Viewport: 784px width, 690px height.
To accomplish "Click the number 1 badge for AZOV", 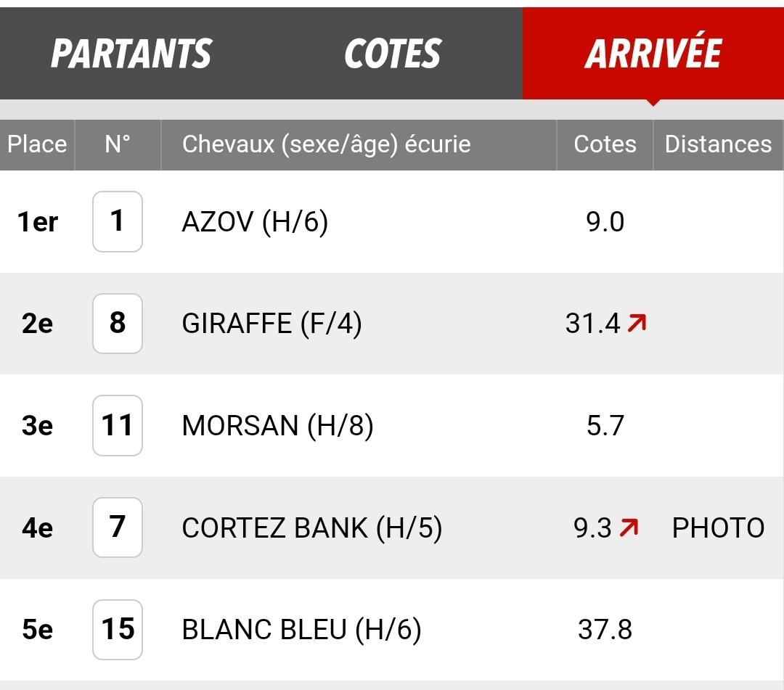I will (118, 221).
